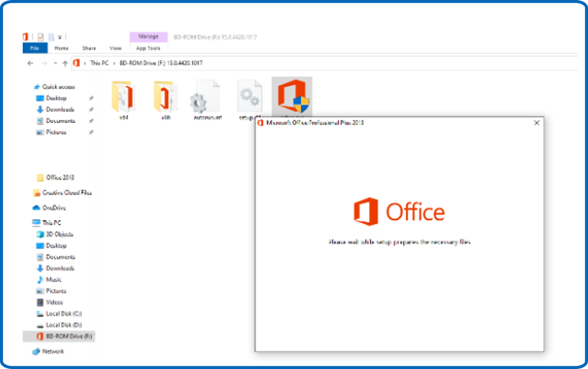
Task: Open the File tab
Action: click(34, 48)
